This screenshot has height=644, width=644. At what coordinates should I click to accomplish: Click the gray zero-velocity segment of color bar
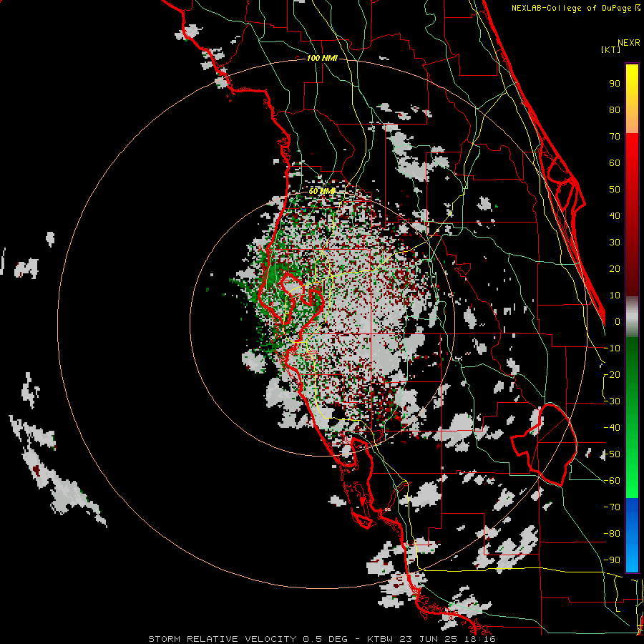(632, 317)
